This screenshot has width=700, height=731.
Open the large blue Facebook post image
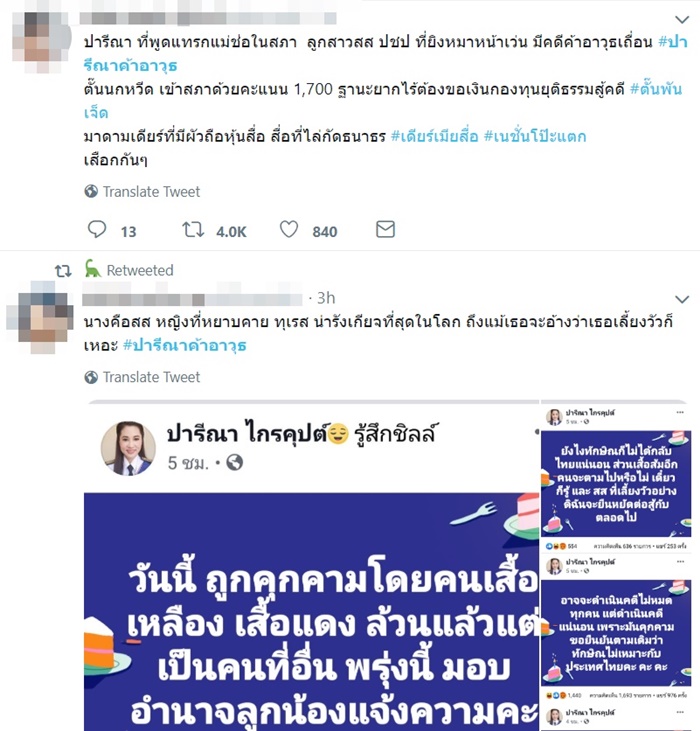[311, 565]
